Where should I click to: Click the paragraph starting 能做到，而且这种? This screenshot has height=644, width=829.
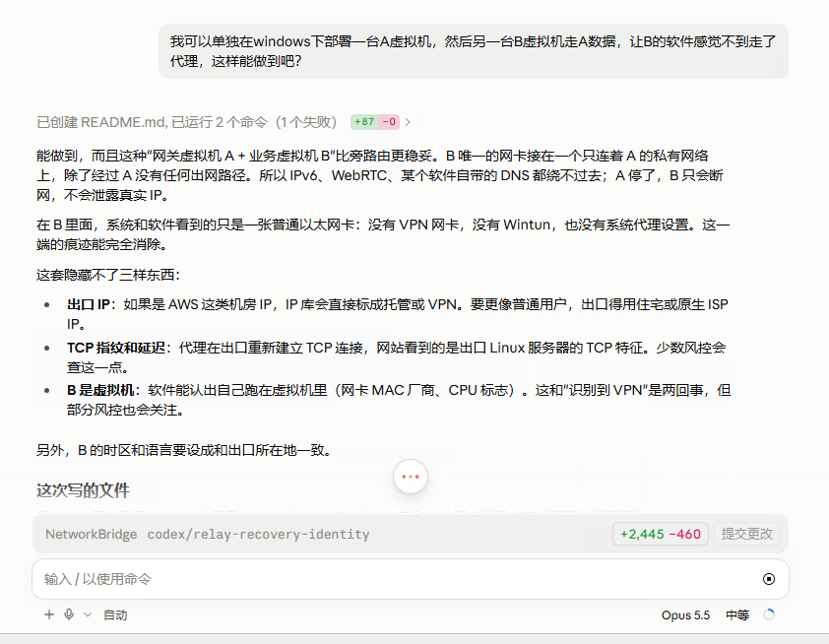click(380, 175)
